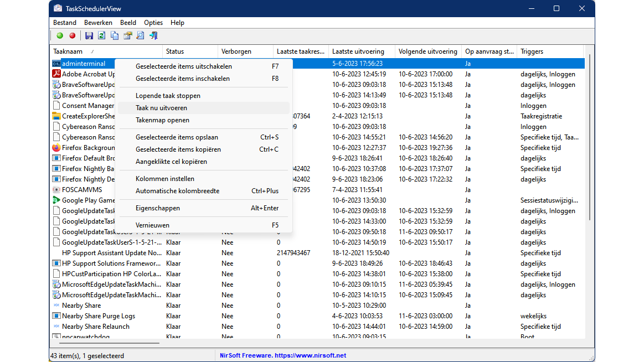This screenshot has height=362, width=644.
Task: Click the find magnifier toolbar icon
Action: coord(141,36)
